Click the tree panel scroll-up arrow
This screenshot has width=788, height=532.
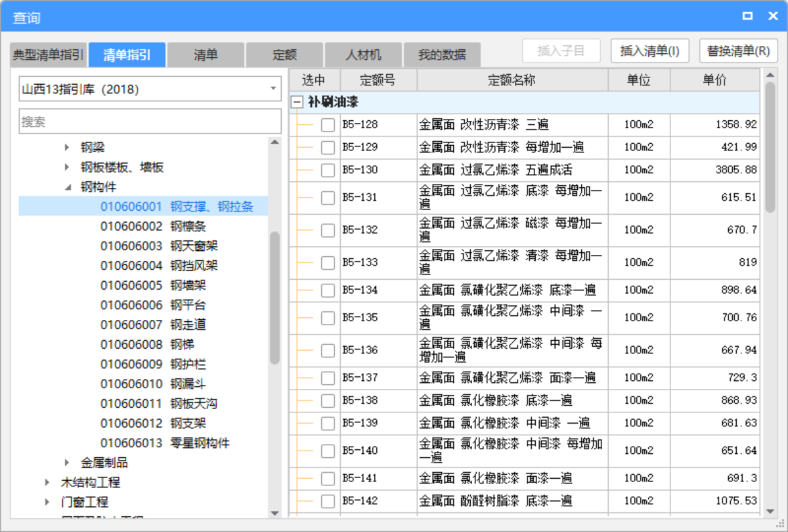pos(274,143)
